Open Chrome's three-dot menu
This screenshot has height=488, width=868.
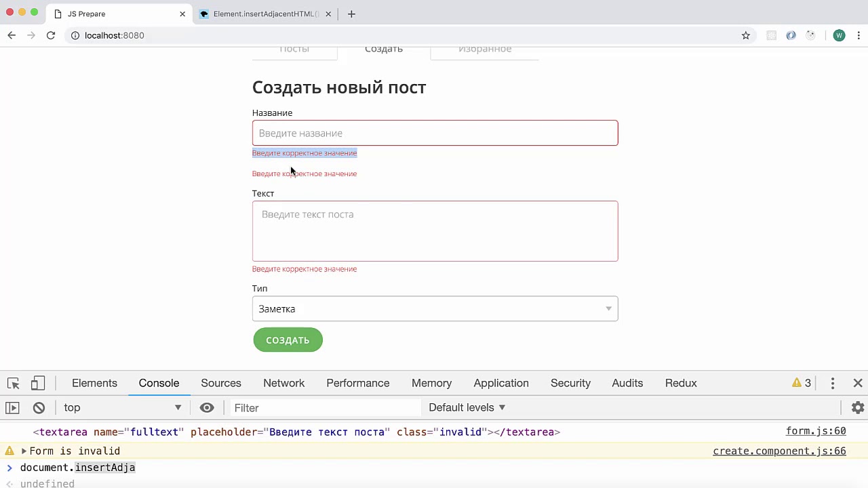(x=858, y=35)
